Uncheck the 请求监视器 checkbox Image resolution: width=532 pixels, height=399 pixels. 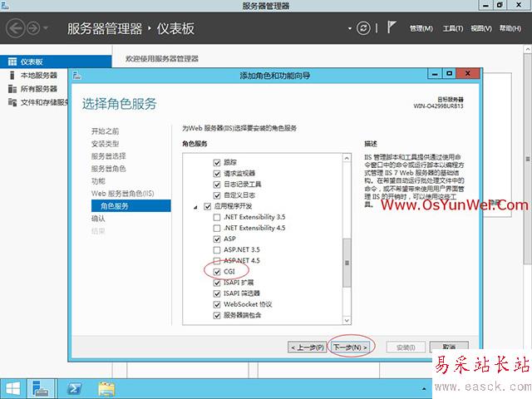pyautogui.click(x=217, y=174)
